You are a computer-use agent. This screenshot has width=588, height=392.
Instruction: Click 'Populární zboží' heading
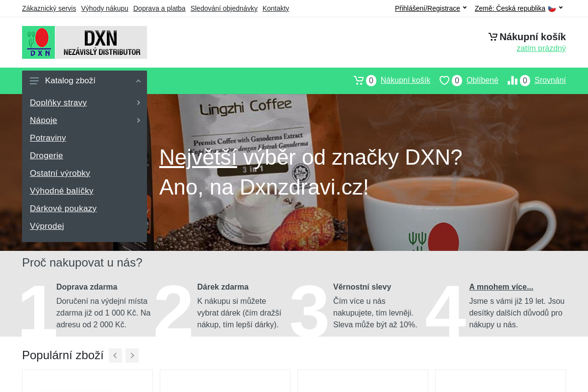(x=63, y=355)
